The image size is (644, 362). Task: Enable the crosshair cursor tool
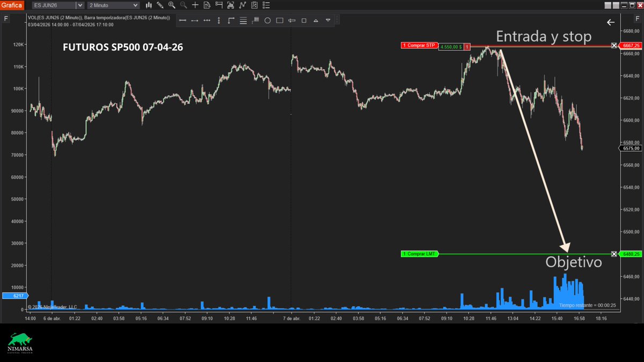[x=195, y=5]
